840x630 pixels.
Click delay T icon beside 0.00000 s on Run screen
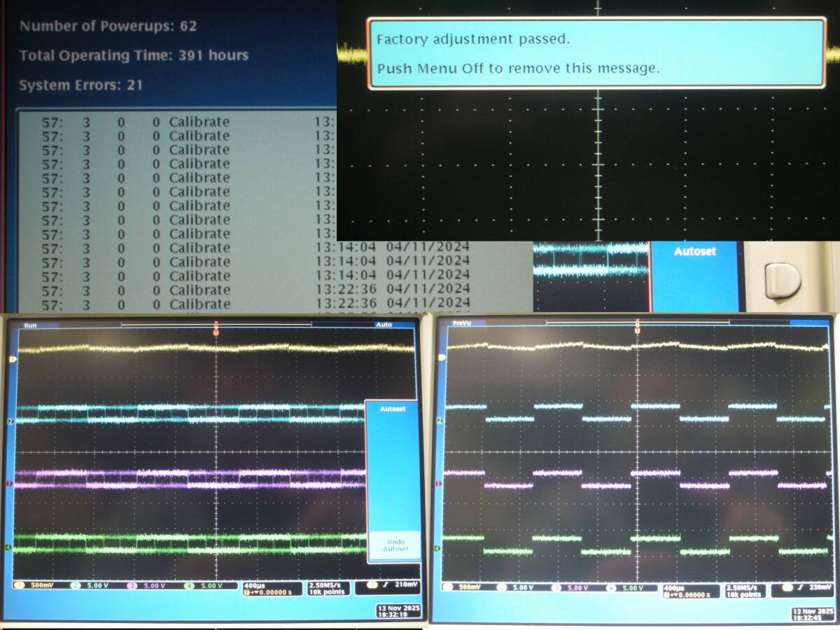click(246, 592)
